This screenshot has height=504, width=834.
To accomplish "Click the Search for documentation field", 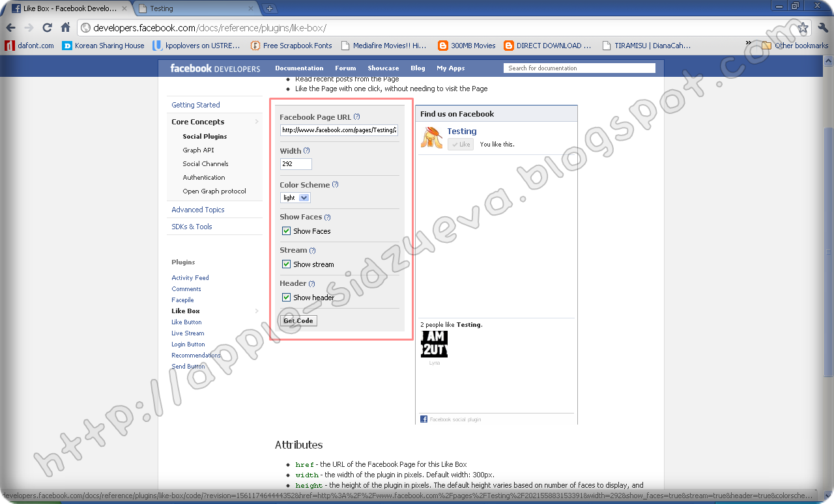I will [x=580, y=68].
